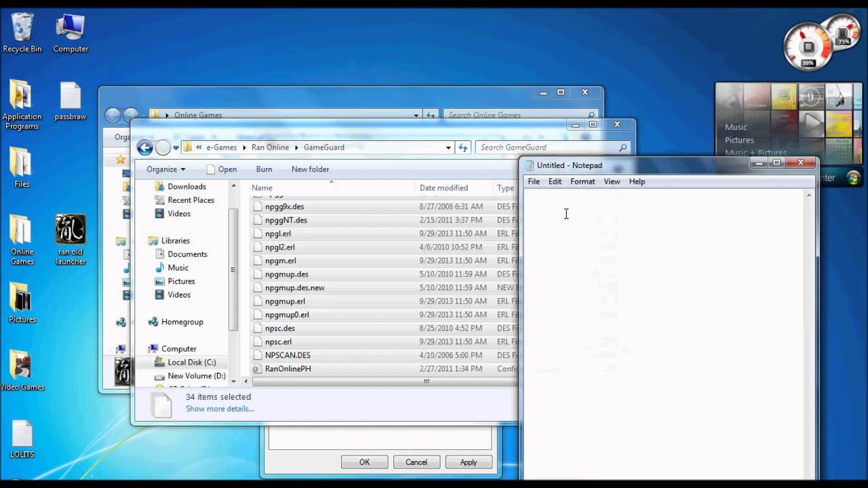This screenshot has width=868, height=488.
Task: Click Open in Explorer toolbar
Action: pyautogui.click(x=222, y=169)
